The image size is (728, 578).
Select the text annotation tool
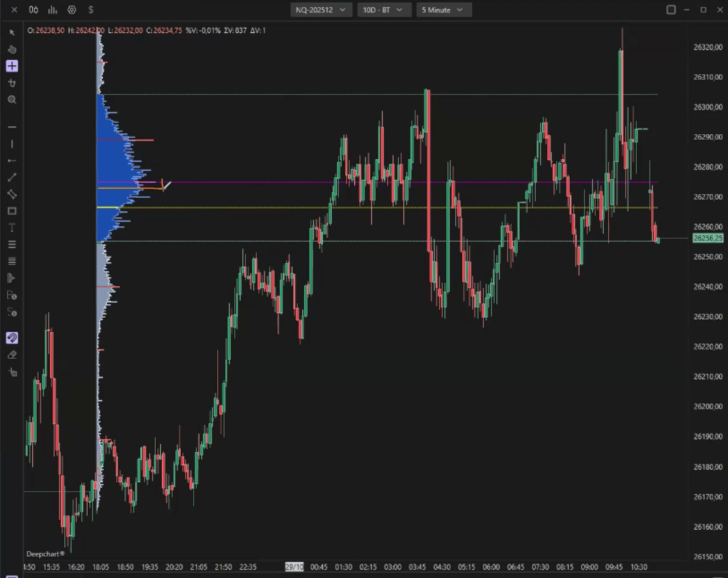(12, 228)
